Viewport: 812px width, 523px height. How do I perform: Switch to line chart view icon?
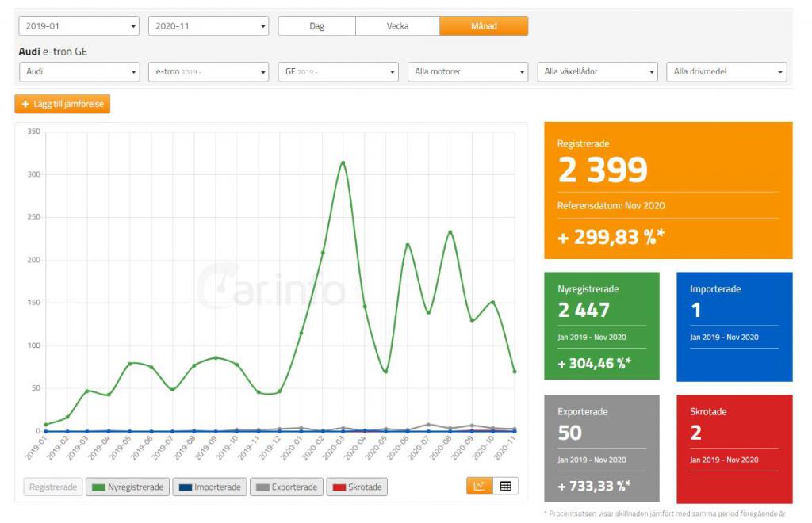(480, 486)
